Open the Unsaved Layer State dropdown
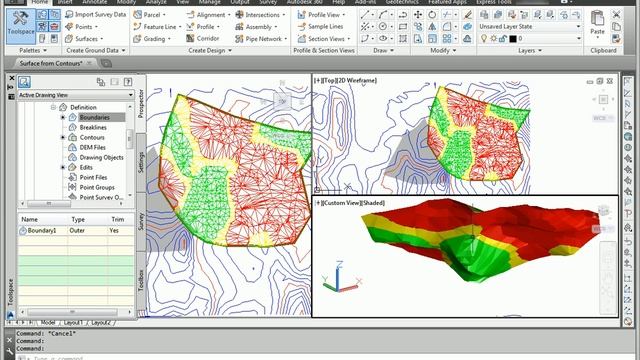 [x=530, y=27]
